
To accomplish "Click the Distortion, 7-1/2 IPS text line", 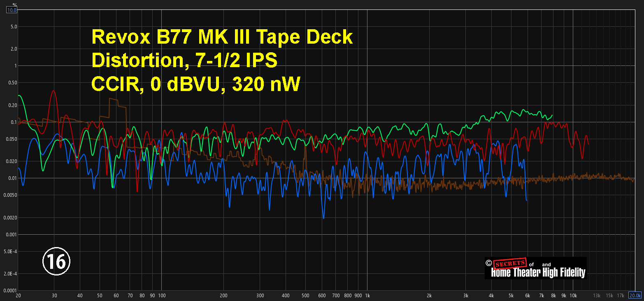I will (x=184, y=61).
